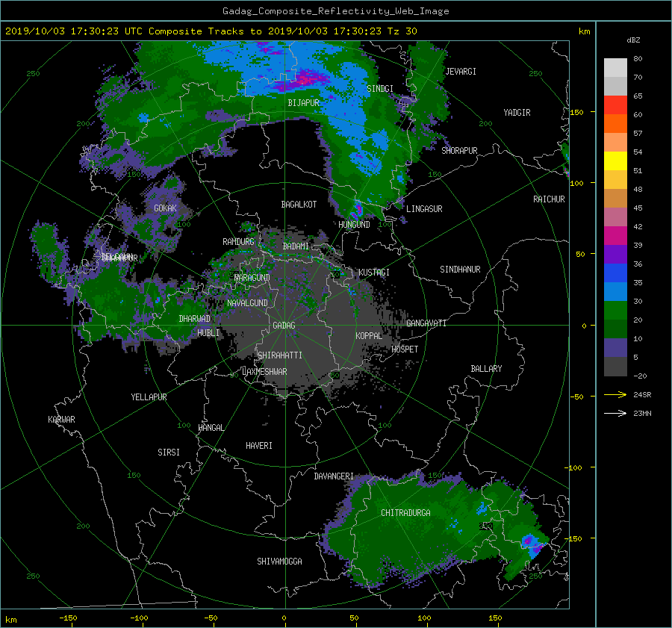
Task: Select the SINDHANUR label
Action: pos(460,270)
